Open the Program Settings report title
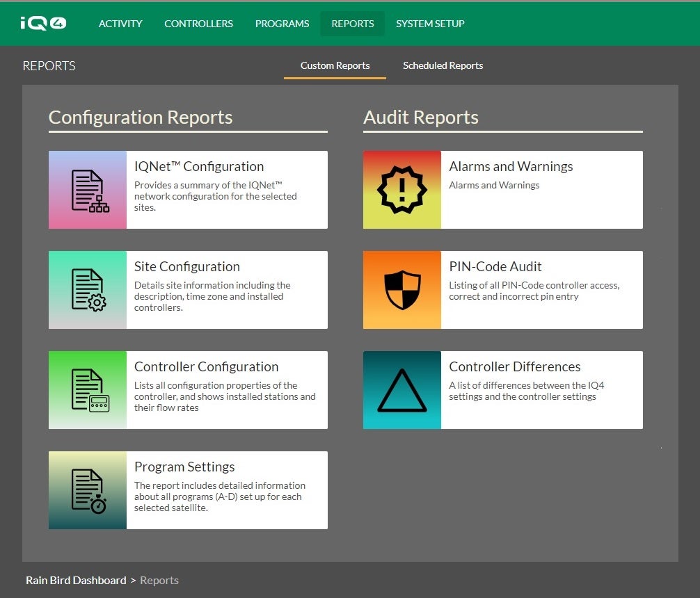 coord(184,467)
